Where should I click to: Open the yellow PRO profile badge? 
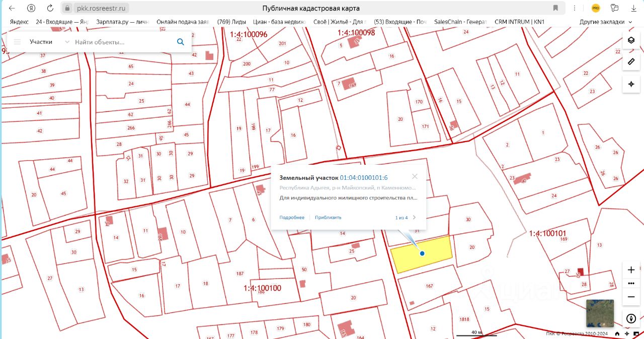(596, 8)
